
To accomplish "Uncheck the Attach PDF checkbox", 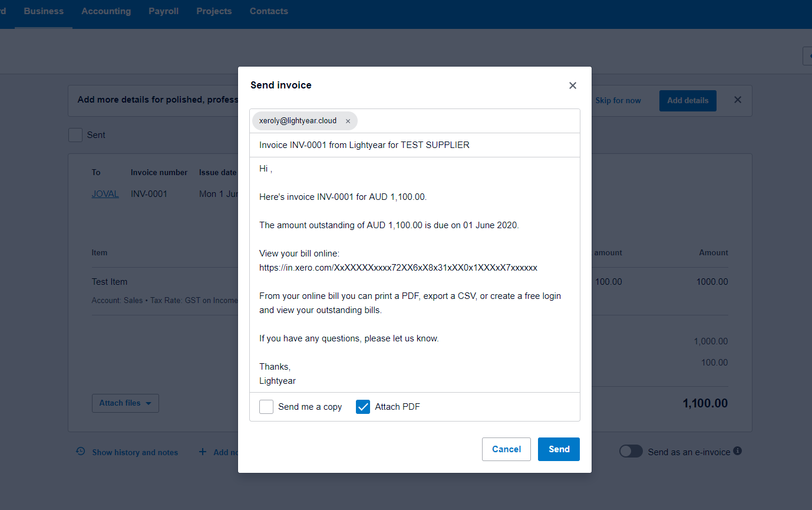I will (x=363, y=407).
